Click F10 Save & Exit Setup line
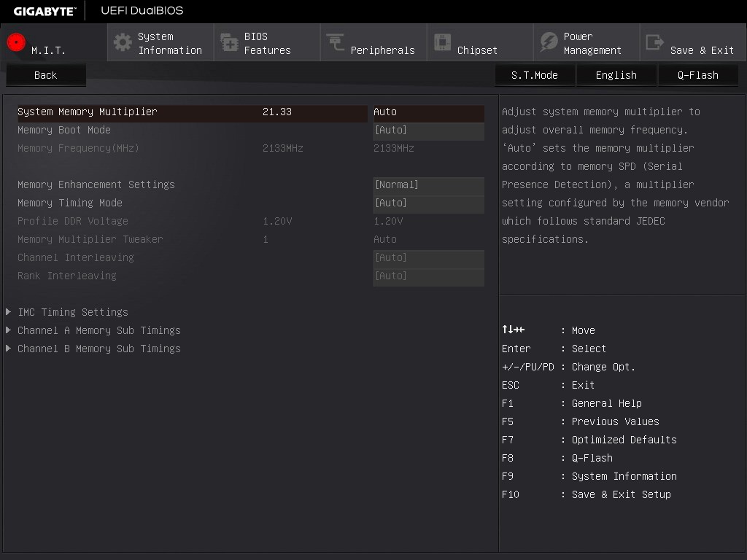 pyautogui.click(x=587, y=494)
